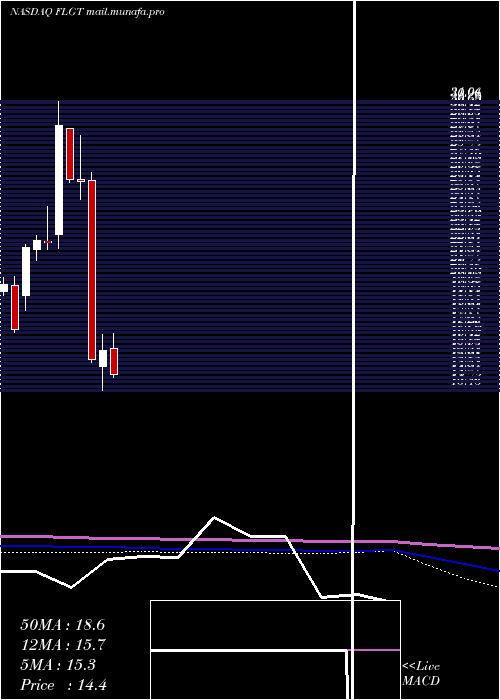Click the '5MA : 15.3' value
This screenshot has height=700, width=500.
58,665
